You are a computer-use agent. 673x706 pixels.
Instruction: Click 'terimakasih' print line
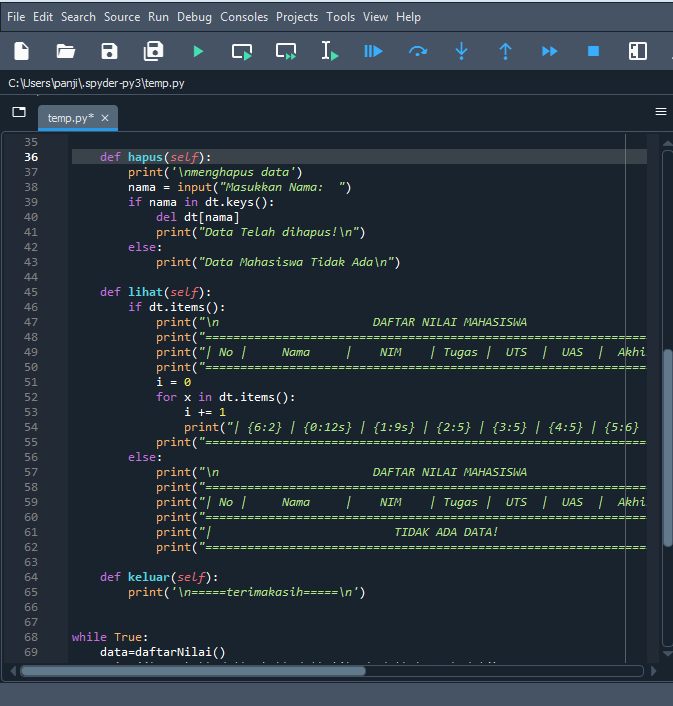coord(247,592)
